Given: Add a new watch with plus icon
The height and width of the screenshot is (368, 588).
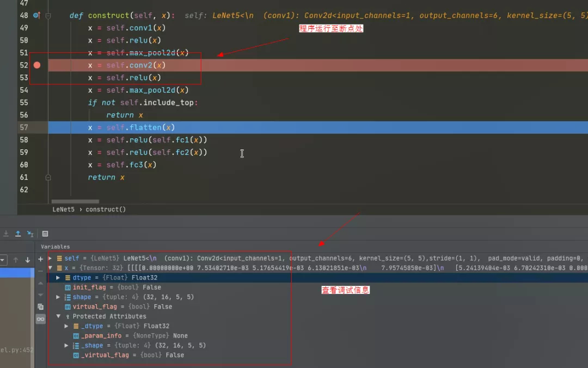Looking at the screenshot, I should pos(40,259).
